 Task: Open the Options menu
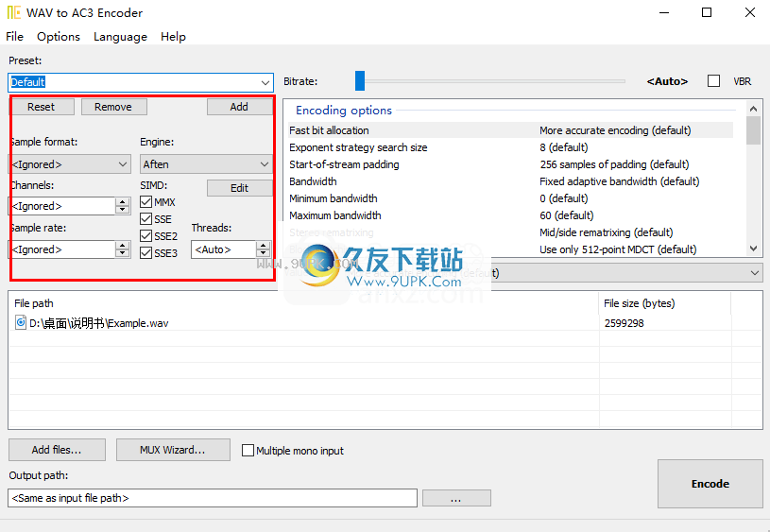pyautogui.click(x=59, y=36)
